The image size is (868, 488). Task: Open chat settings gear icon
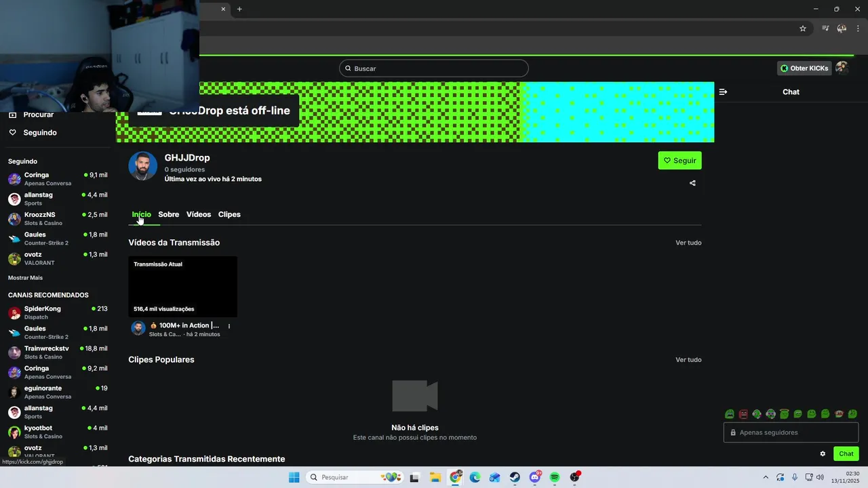pos(823,454)
